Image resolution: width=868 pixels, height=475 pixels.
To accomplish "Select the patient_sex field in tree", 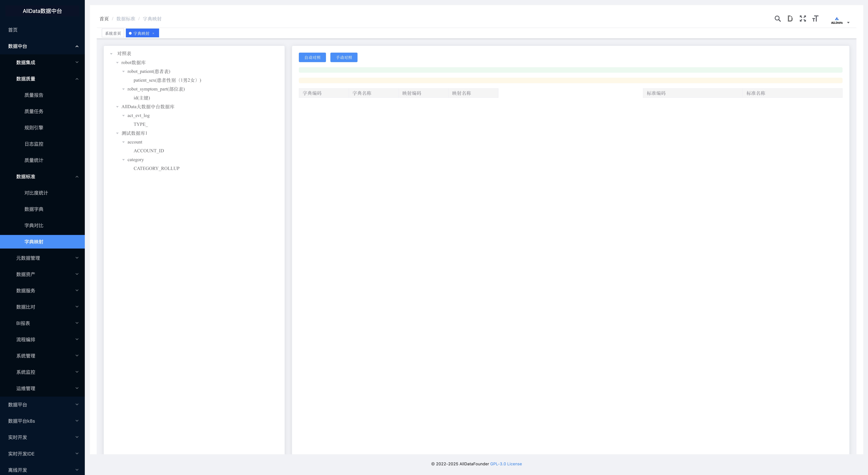I will point(167,80).
